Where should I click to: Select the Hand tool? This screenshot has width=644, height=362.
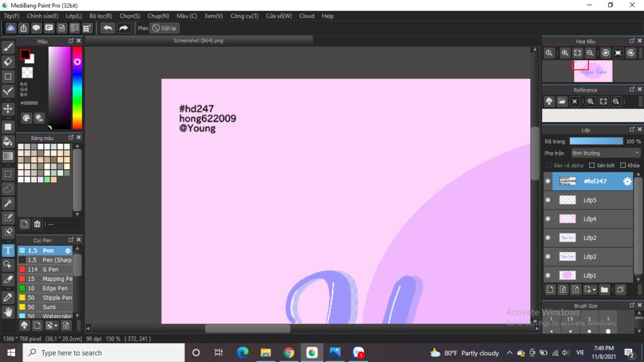[x=8, y=312]
